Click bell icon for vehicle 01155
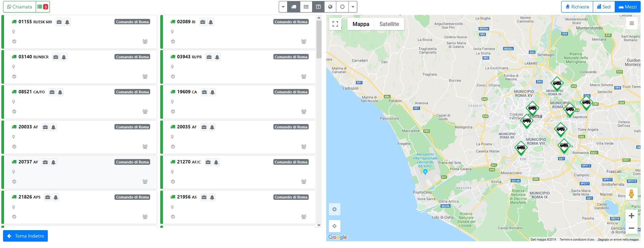Image resolution: width=644 pixels, height=248 pixels. (x=67, y=22)
